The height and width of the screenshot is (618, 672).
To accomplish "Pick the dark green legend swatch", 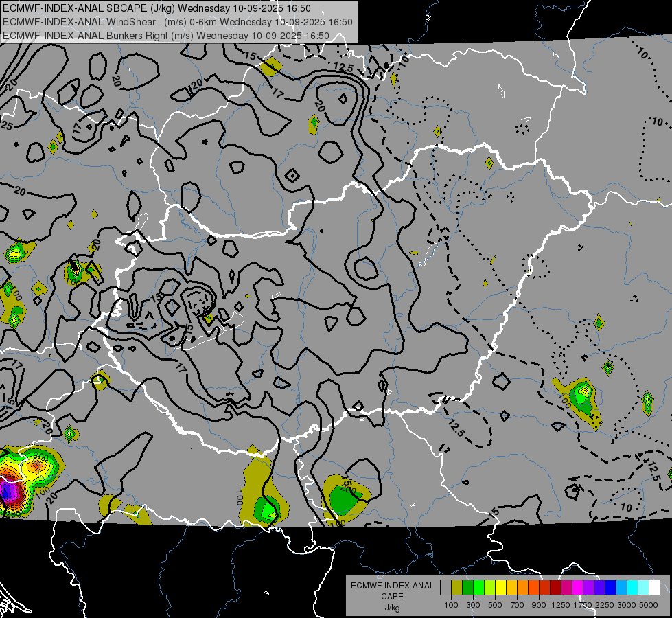I will click(x=467, y=588).
